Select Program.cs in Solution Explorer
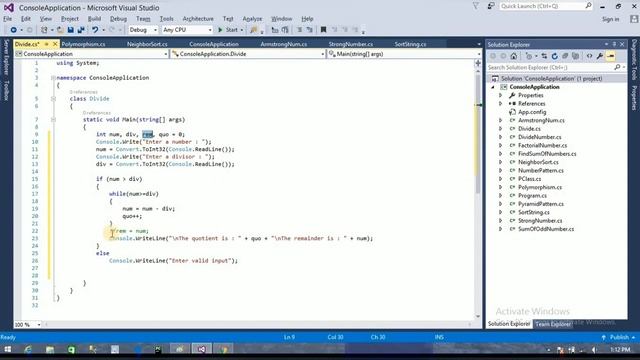The image size is (640, 360). coord(532,196)
